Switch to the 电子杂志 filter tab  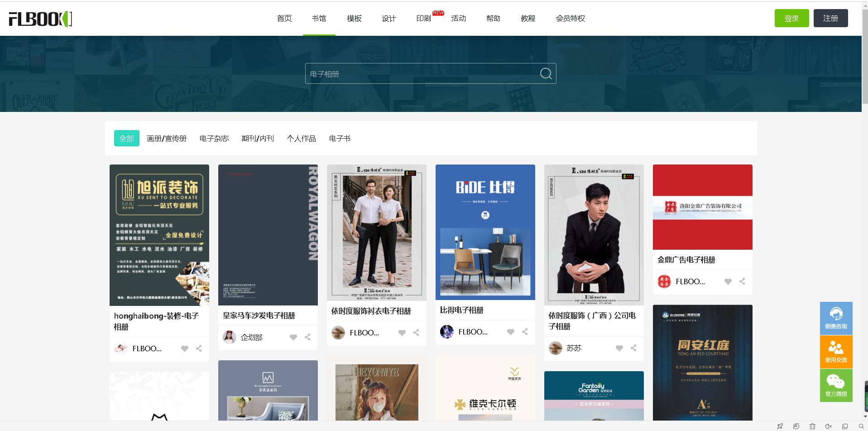click(214, 138)
